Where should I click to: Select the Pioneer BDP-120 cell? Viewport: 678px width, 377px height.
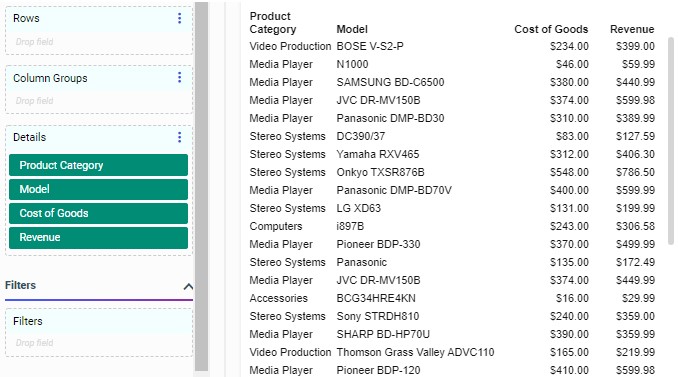pyautogui.click(x=378, y=371)
